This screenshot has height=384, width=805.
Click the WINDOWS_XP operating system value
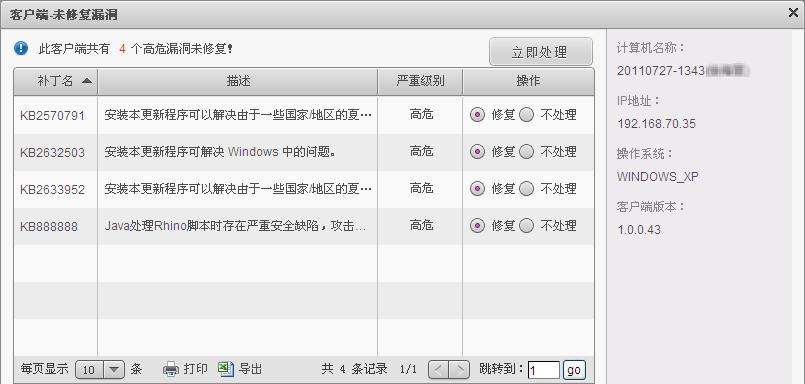pos(658,177)
